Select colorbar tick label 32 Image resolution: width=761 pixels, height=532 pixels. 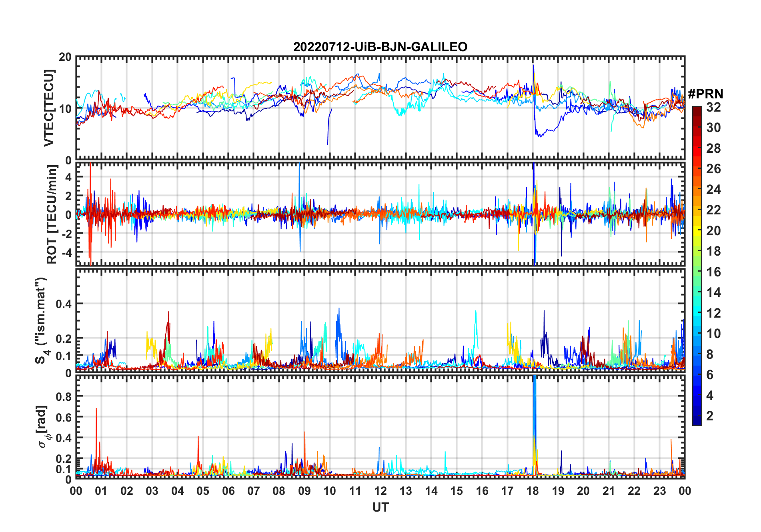713,107
